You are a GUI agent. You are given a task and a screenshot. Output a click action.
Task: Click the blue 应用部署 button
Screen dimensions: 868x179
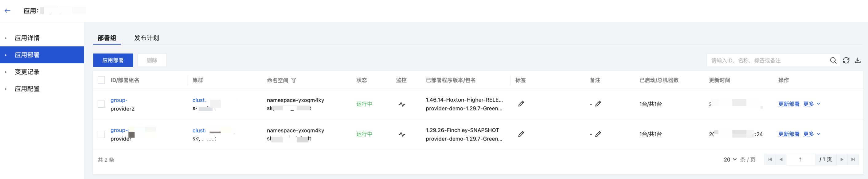point(113,60)
